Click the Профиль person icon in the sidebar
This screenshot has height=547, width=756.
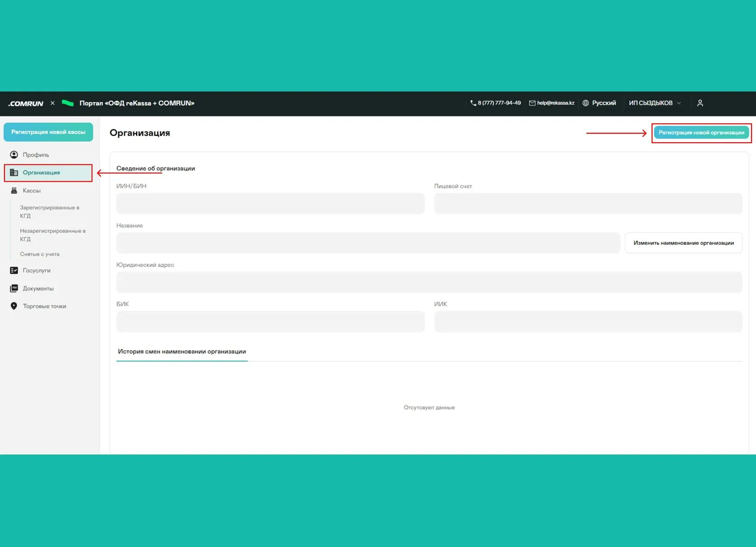pos(14,155)
